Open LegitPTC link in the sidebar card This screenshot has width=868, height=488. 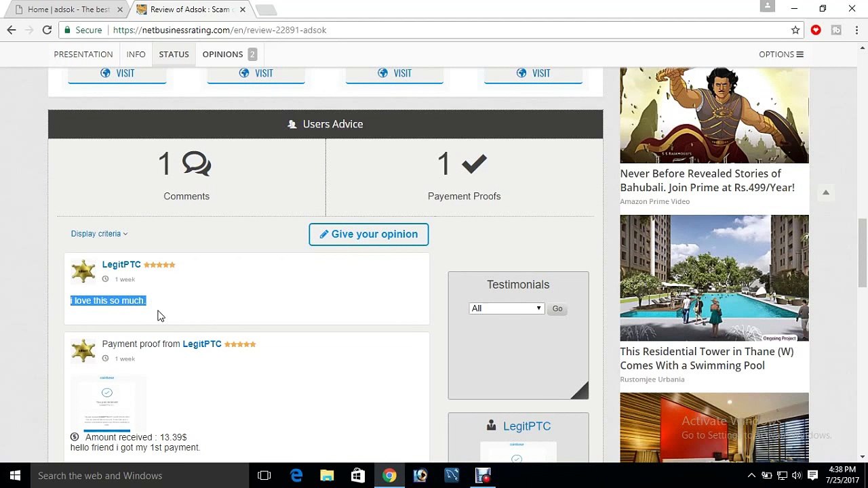pos(527,426)
